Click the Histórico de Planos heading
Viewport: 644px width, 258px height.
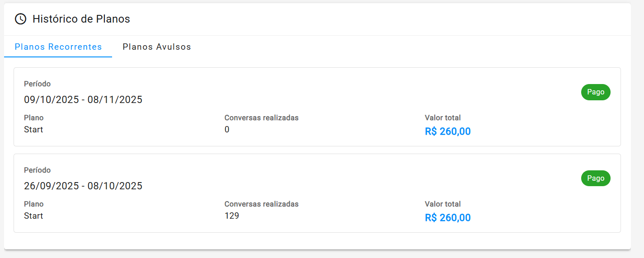tap(81, 19)
